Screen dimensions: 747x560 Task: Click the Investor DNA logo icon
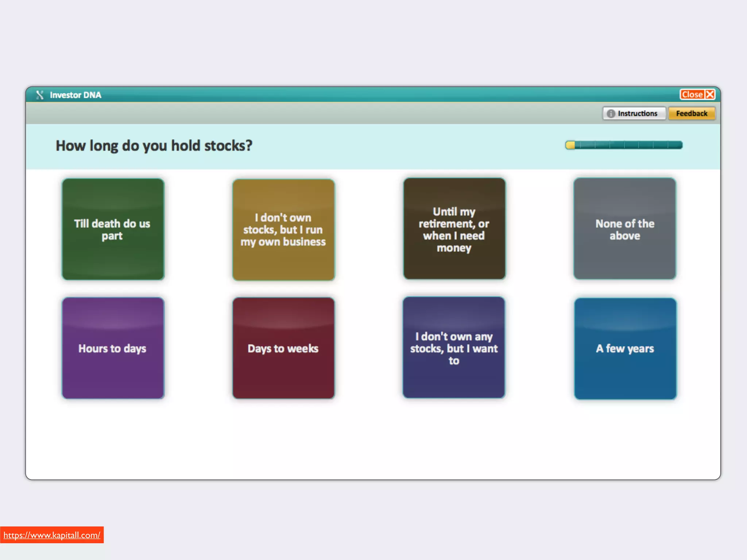[x=40, y=95]
